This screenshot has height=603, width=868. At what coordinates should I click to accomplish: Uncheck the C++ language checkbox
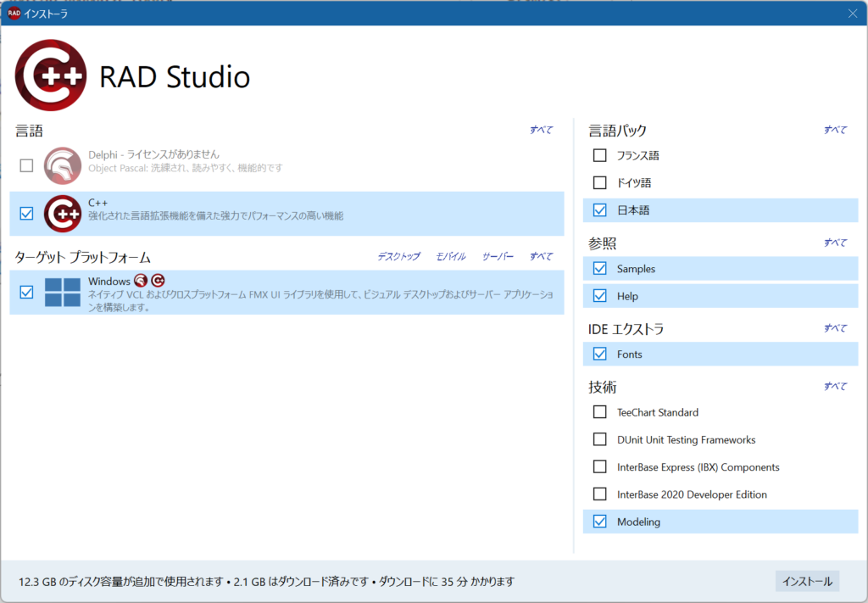26,214
